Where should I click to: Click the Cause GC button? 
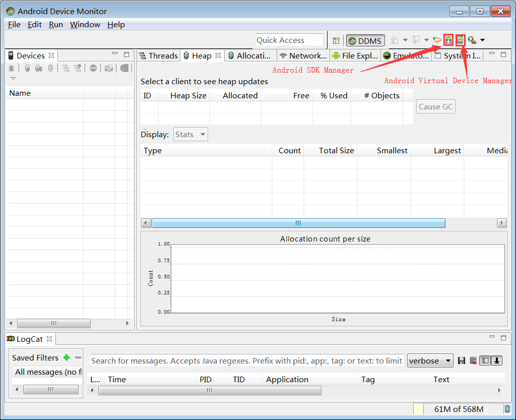point(436,107)
